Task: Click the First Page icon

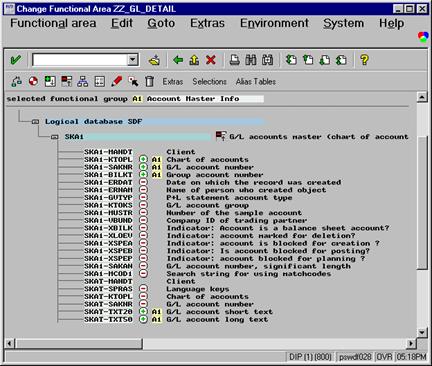Action: pos(291,60)
